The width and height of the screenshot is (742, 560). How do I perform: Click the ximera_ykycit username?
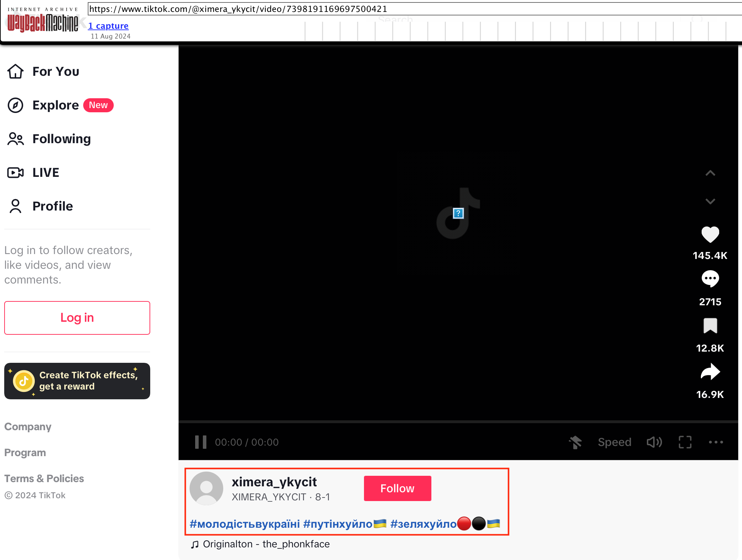(274, 482)
